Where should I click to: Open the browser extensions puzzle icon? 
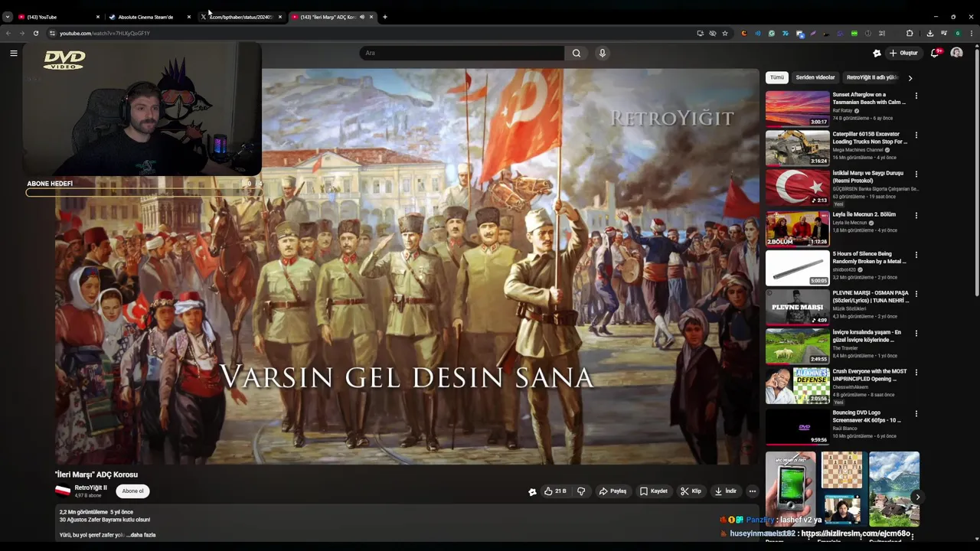910,33
